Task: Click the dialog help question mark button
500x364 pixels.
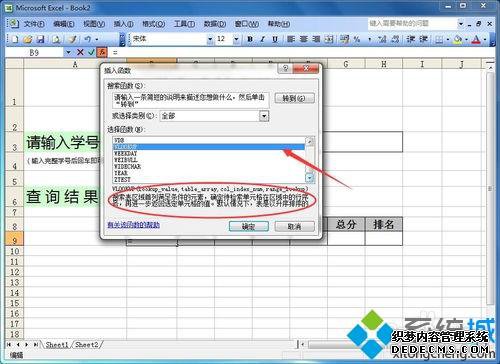Action: pos(285,68)
